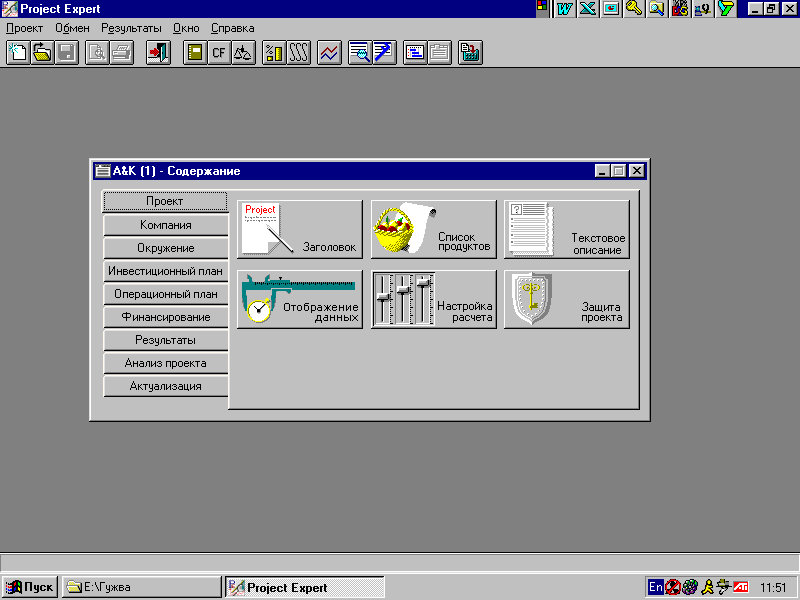Open the Настройка расчета module
800x600 pixels.
click(x=434, y=299)
